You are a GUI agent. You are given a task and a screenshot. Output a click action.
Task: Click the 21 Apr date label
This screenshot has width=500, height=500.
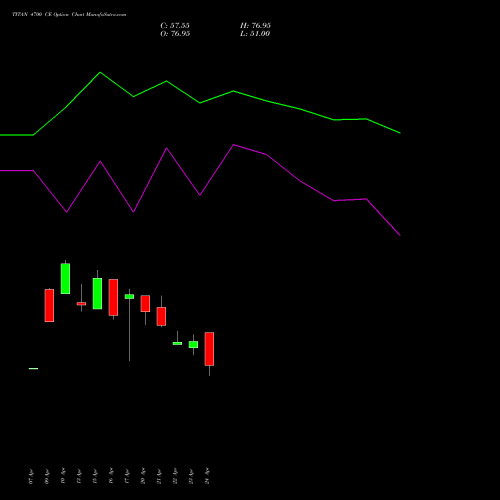[159, 476]
